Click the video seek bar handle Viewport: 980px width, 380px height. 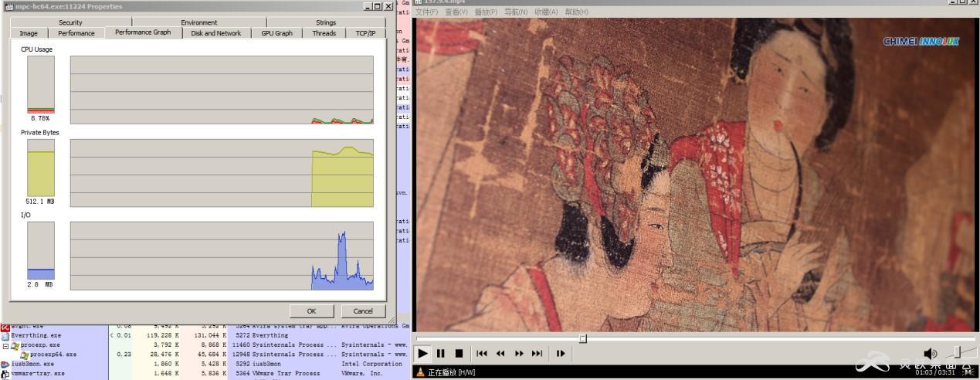point(583,338)
